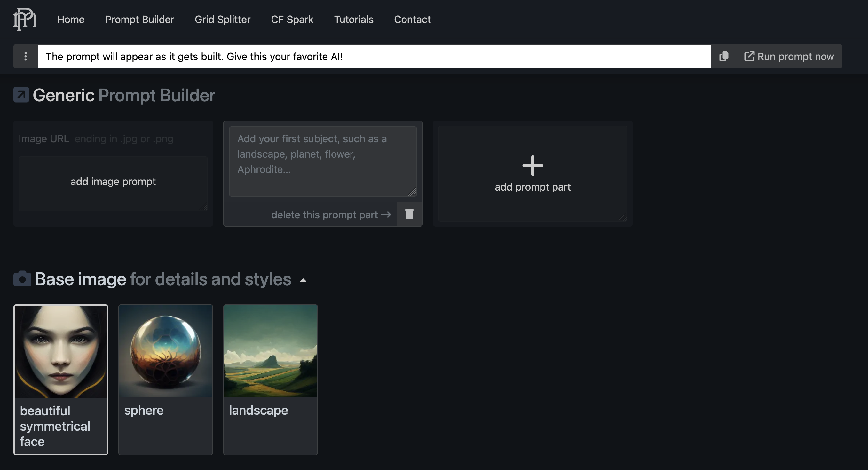Open Tutorials nav link
868x470 pixels.
point(353,19)
